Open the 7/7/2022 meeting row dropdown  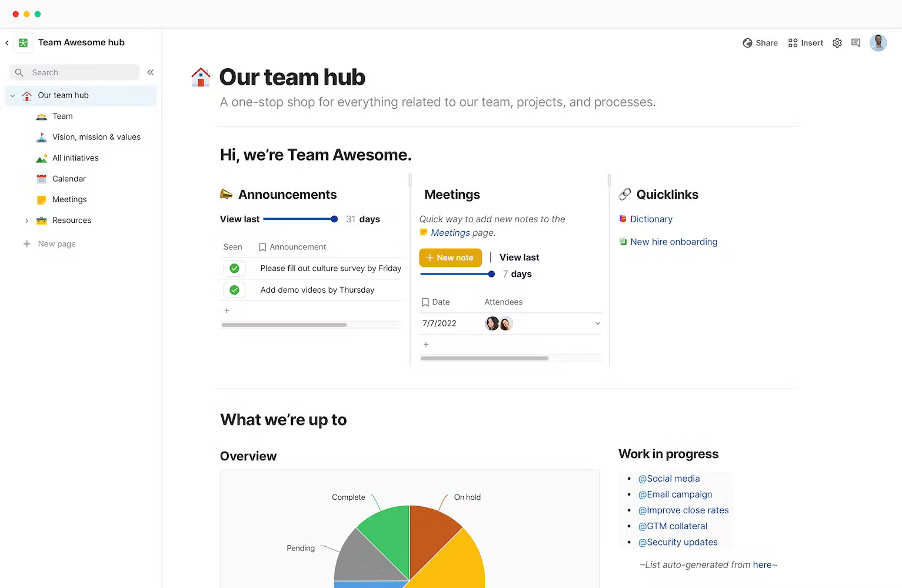click(x=597, y=323)
